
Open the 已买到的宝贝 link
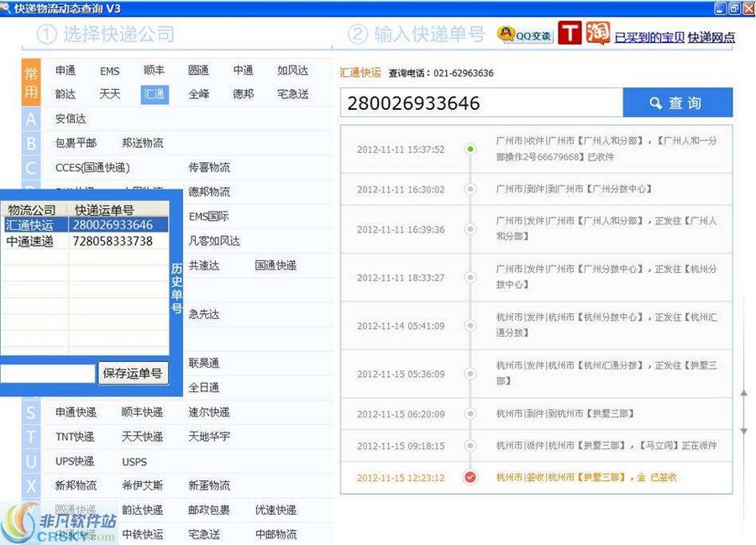(x=649, y=37)
